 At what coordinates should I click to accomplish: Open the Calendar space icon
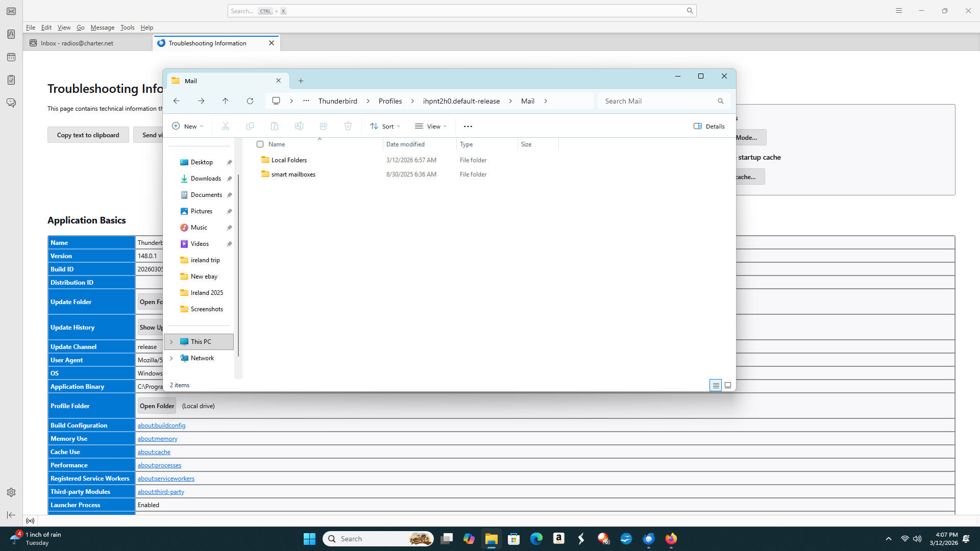click(x=11, y=57)
